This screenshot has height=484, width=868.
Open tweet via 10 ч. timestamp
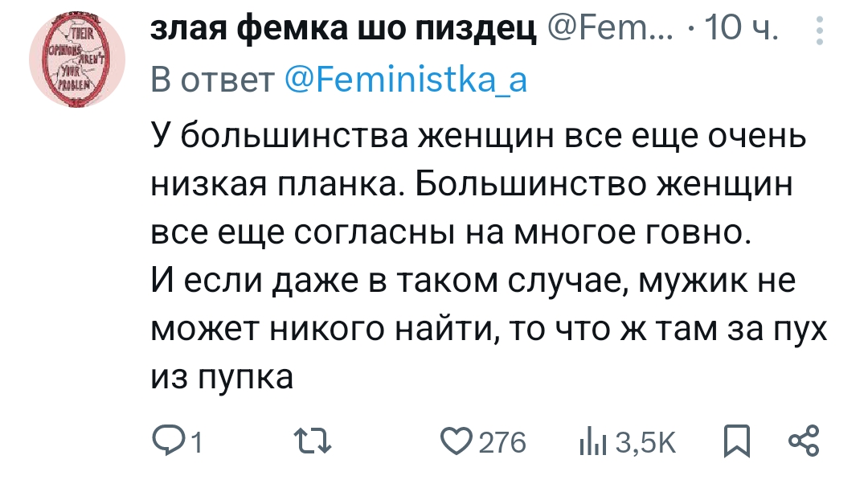coord(742,27)
